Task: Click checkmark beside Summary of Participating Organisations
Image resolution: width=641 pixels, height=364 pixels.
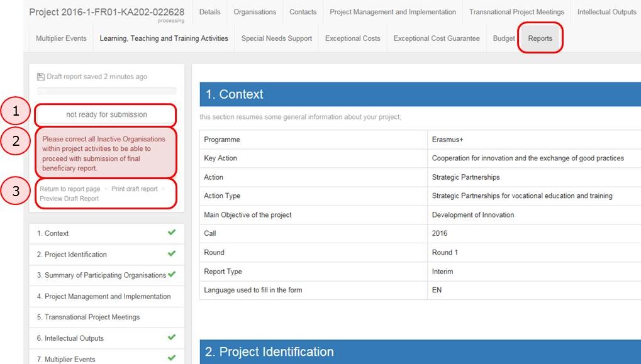Action: tap(172, 275)
